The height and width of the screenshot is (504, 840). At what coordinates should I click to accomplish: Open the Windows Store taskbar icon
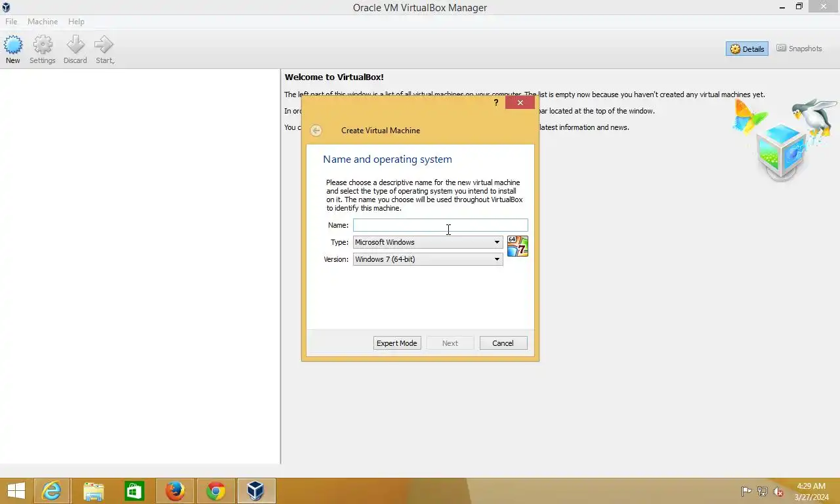pos(135,491)
